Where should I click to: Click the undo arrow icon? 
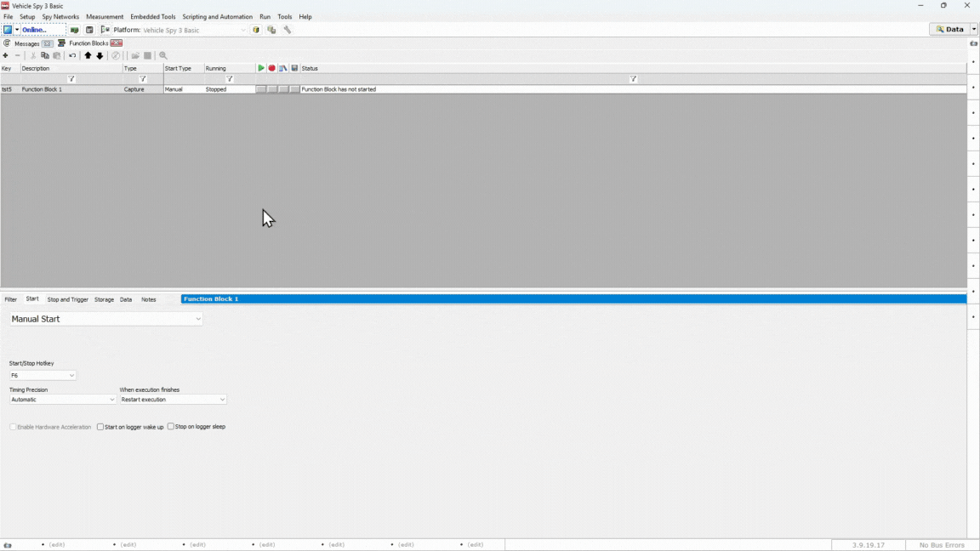coord(72,56)
